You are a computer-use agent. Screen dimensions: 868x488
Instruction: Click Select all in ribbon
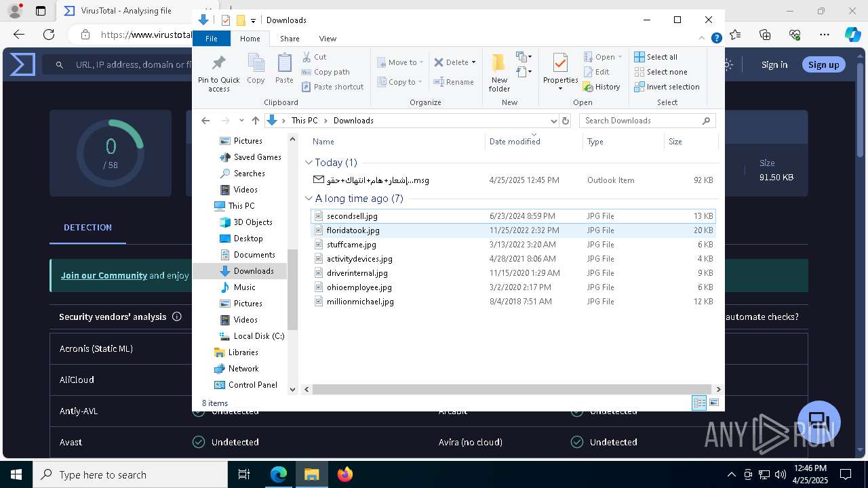click(656, 57)
